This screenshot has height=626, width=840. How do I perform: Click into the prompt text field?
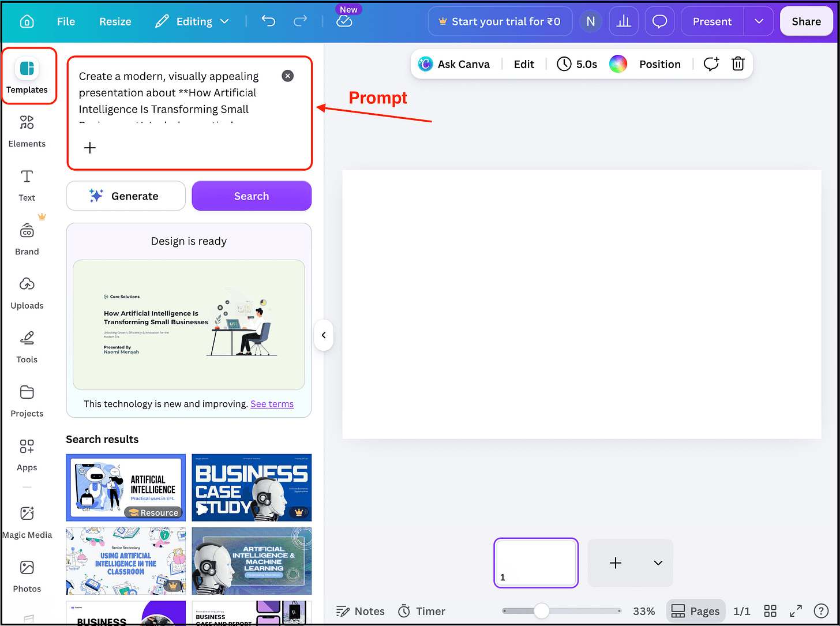pos(176,99)
